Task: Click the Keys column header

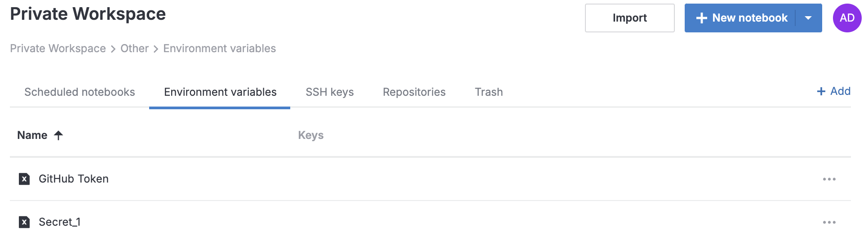Action: 311,135
